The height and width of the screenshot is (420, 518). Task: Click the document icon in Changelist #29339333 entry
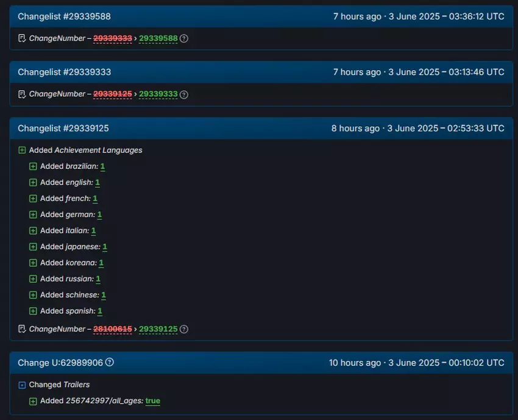(x=21, y=94)
